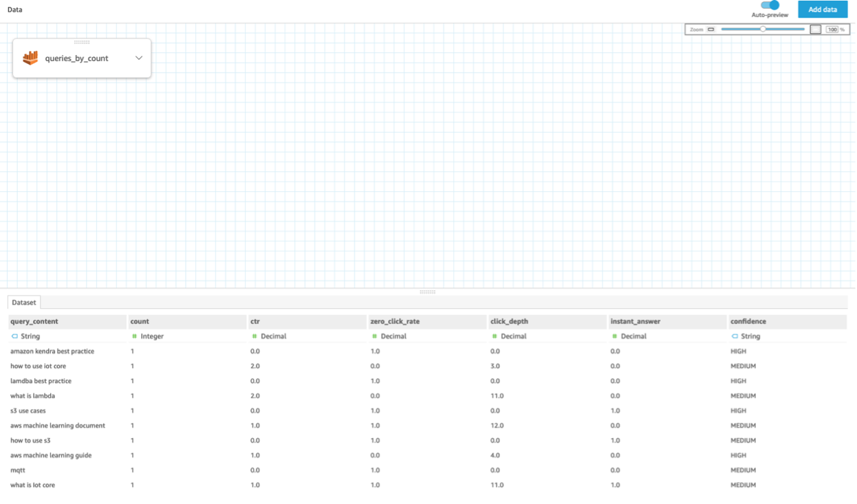The image size is (857, 504).
Task: Click ctr 2.0 in what is lambda row
Action: pos(255,396)
